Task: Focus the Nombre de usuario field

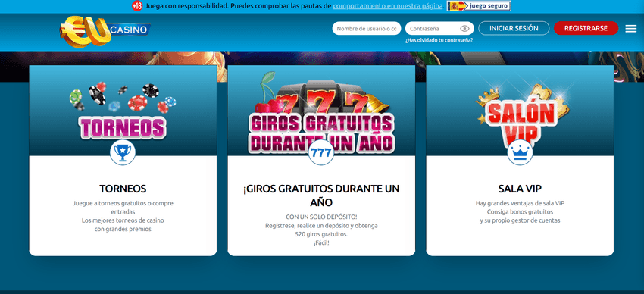Action: point(367,28)
